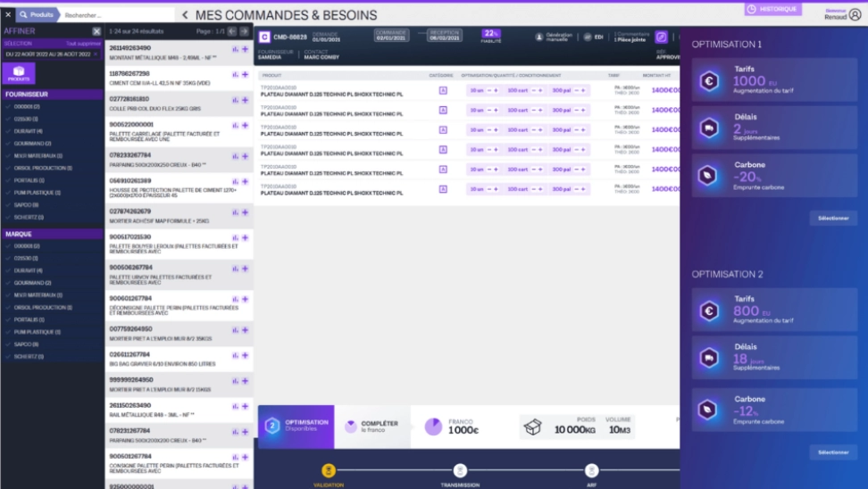Screen dimensions: 868x489
Task: Open the Produits search type dropdown
Action: [37, 15]
